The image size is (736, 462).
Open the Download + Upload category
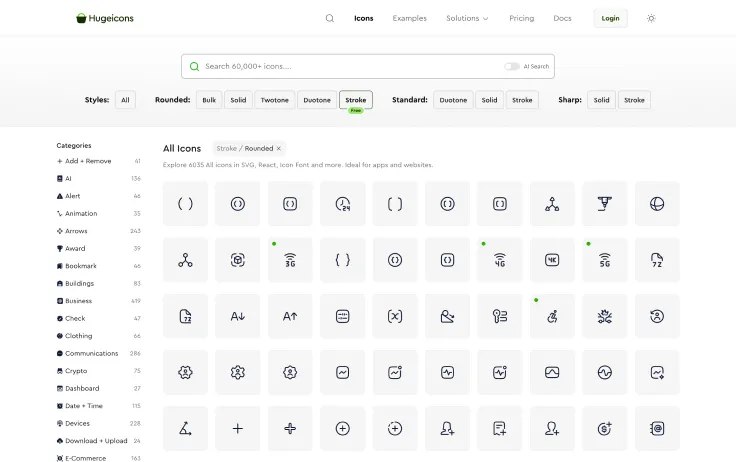click(99, 441)
